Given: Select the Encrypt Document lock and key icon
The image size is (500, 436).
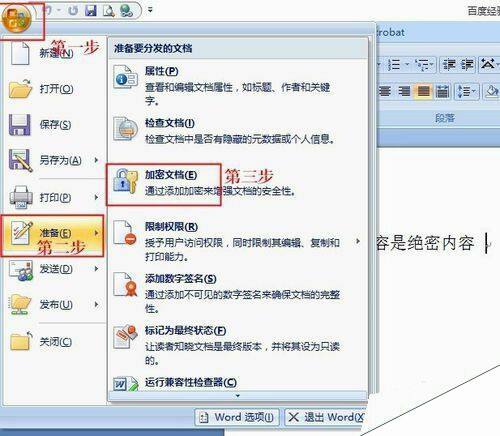Looking at the screenshot, I should tap(125, 181).
